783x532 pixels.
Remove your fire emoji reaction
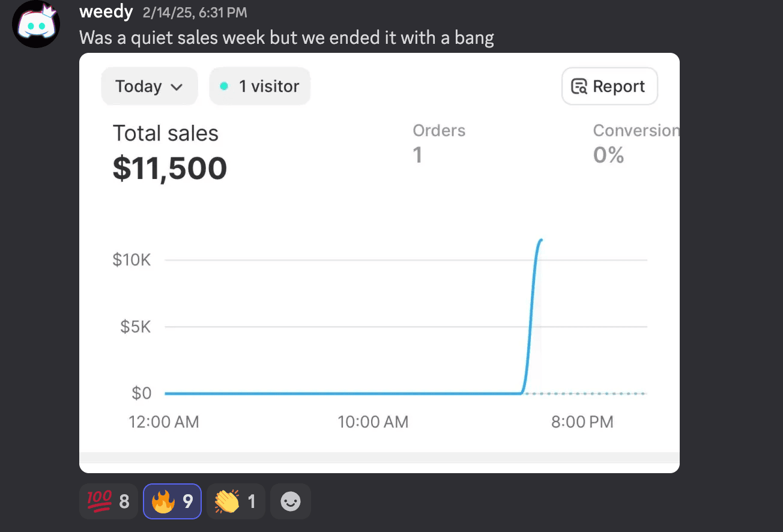click(x=172, y=501)
